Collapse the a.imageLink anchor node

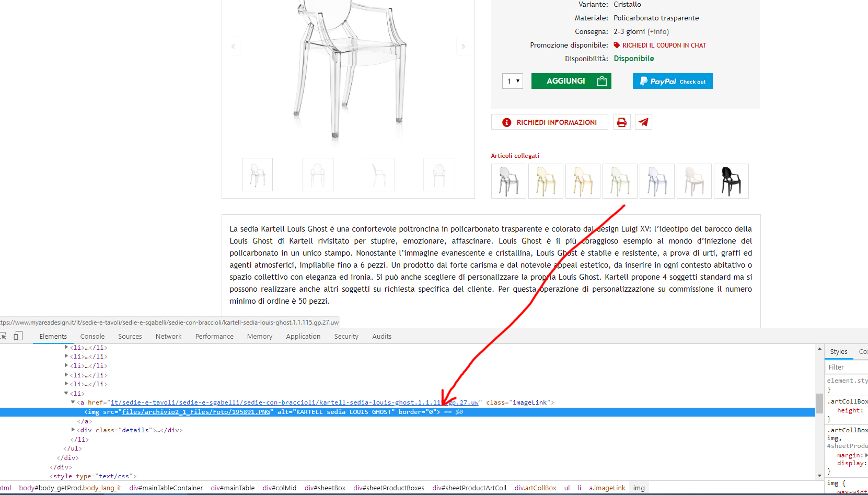pos(73,402)
